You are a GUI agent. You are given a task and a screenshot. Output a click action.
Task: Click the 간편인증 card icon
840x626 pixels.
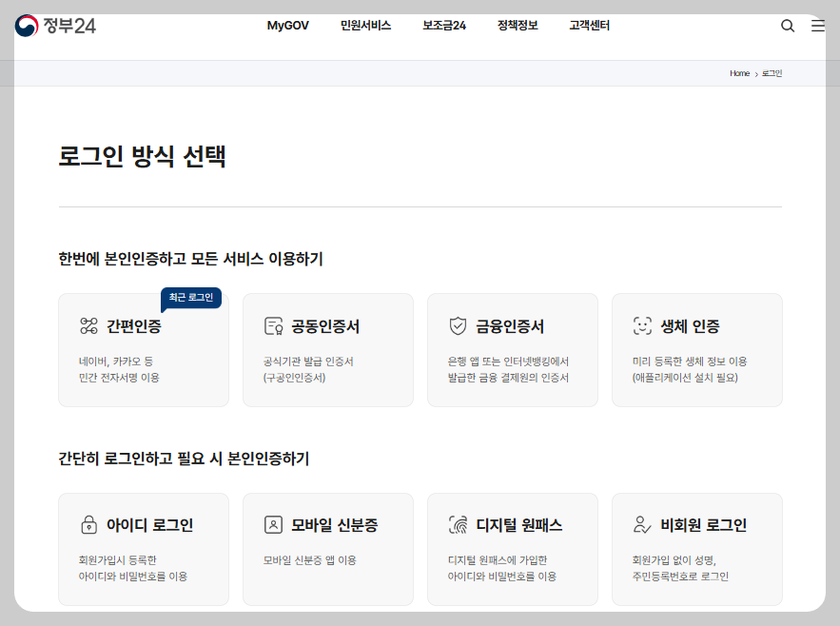(x=88, y=326)
